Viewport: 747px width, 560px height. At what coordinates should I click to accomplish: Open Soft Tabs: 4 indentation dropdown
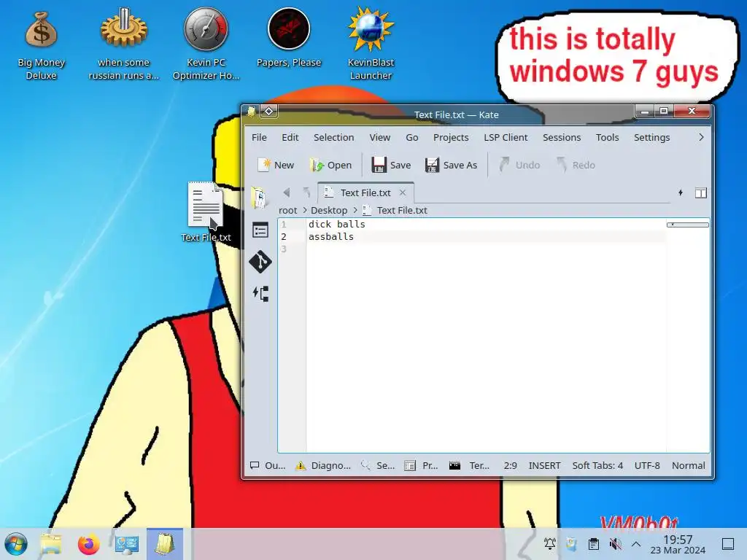point(597,466)
